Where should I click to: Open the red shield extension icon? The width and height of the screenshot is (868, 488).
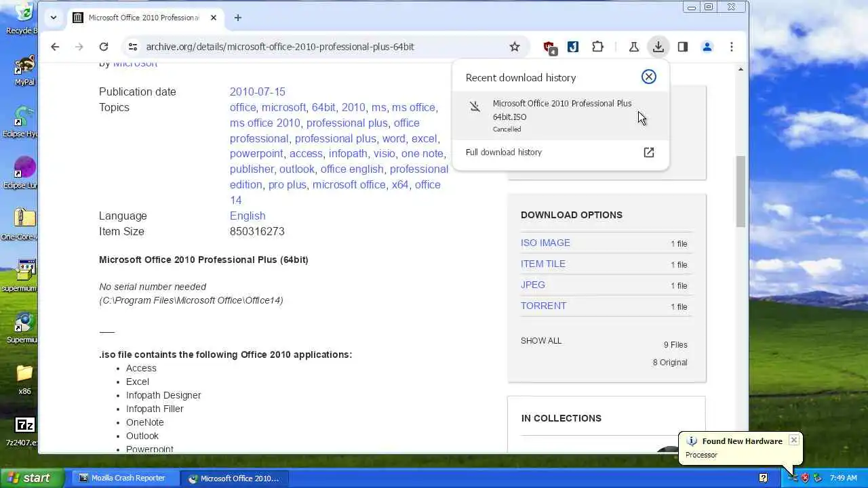tap(549, 47)
